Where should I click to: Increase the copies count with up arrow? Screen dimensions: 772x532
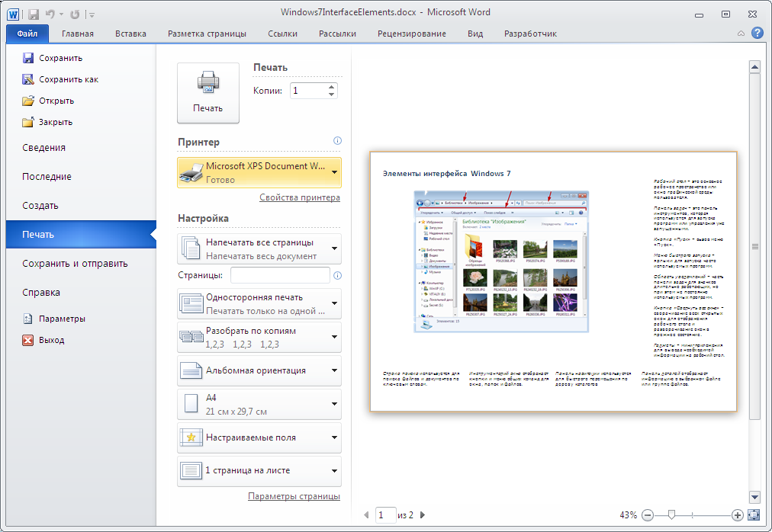click(331, 87)
